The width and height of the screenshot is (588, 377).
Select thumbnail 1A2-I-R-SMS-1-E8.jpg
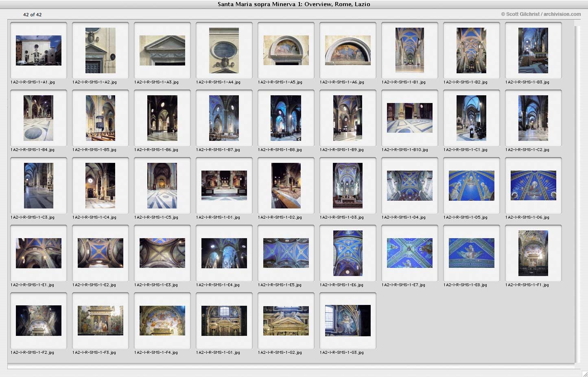(x=472, y=253)
